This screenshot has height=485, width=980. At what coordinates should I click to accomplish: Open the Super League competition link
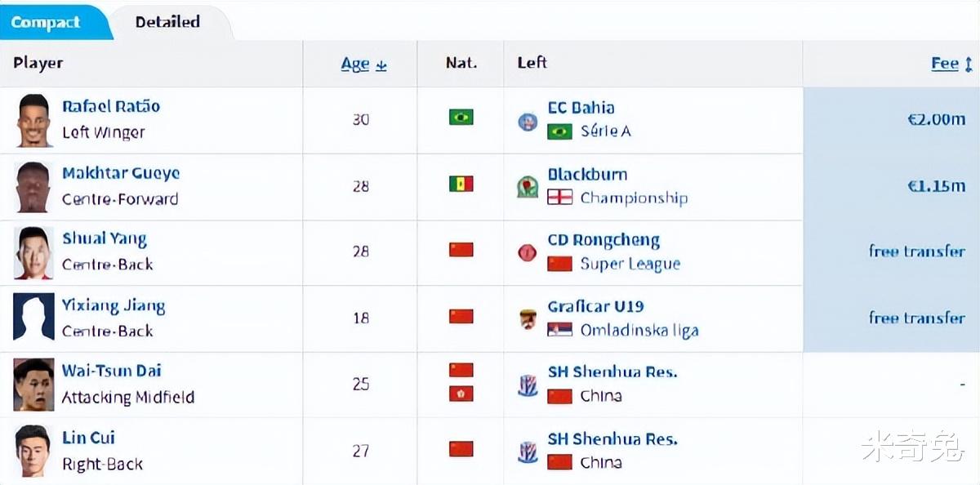(630, 264)
